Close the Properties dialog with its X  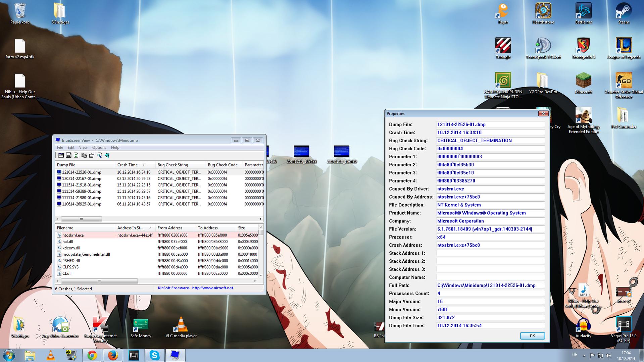click(x=543, y=113)
